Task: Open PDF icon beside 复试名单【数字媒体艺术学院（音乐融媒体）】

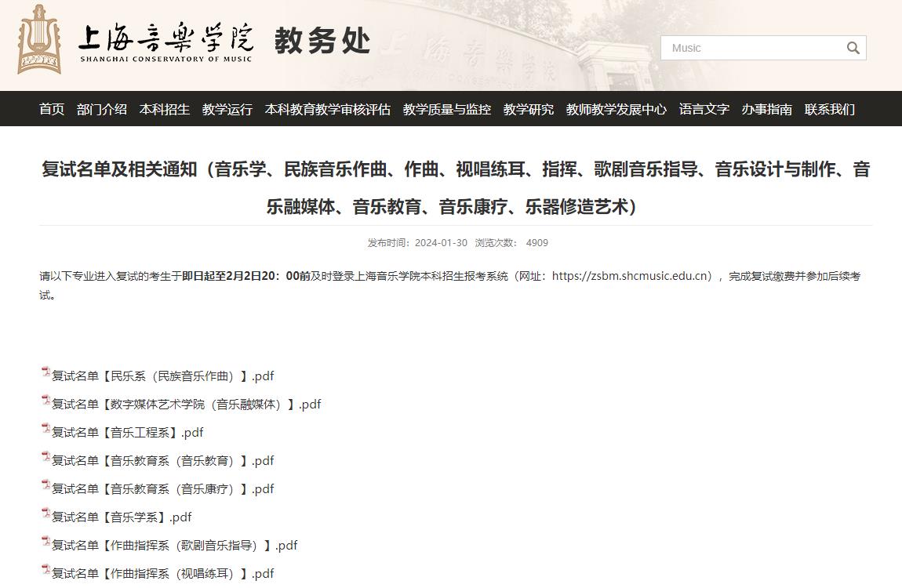Action: coord(46,402)
